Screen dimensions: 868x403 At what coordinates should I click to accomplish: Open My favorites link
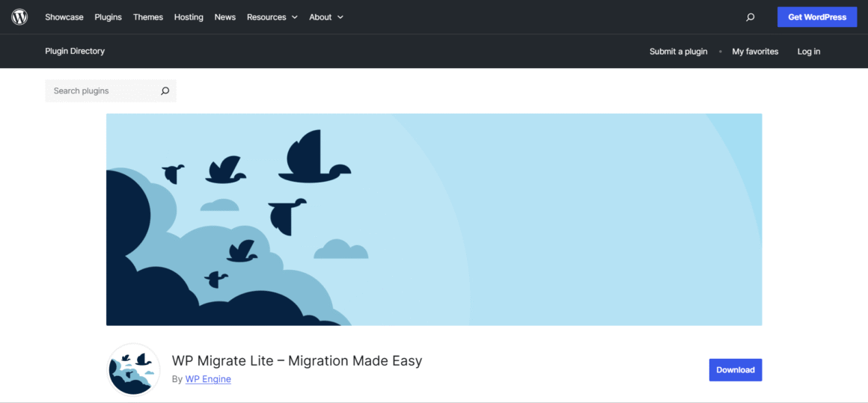[755, 52]
